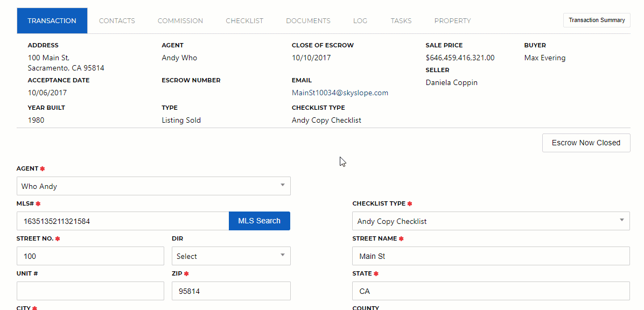Click the MLS Search button

[x=259, y=221]
